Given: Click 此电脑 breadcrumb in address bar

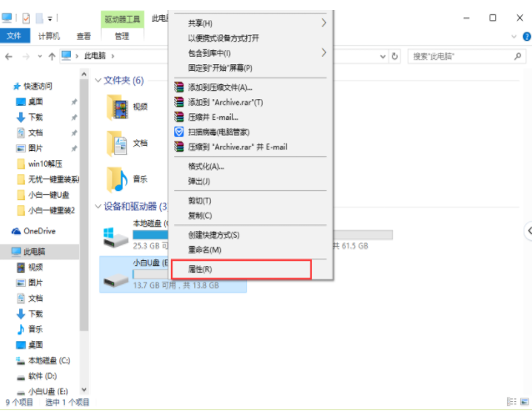Looking at the screenshot, I should 95,56.
